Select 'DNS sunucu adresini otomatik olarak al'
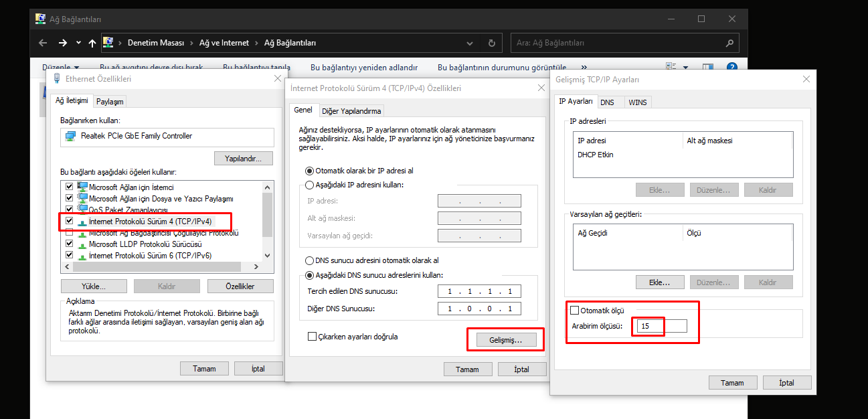This screenshot has height=419, width=868. click(309, 260)
